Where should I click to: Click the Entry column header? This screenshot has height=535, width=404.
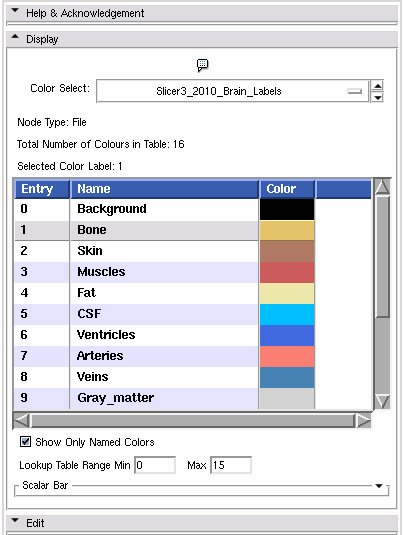tap(42, 189)
